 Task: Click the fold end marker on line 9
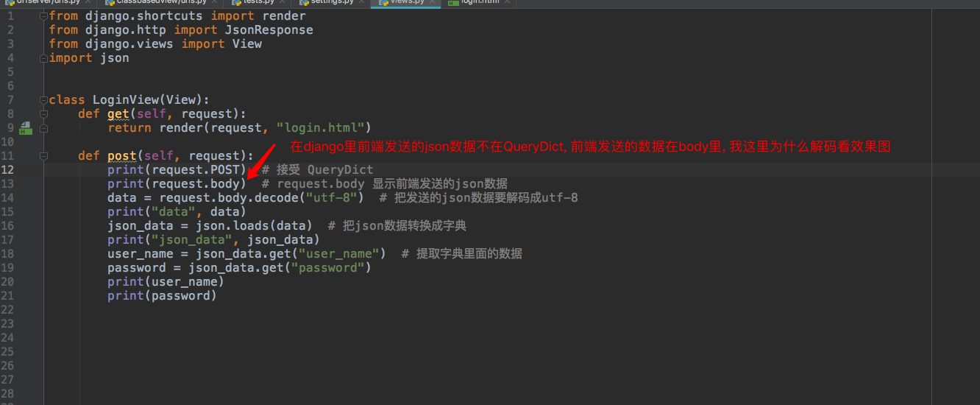pyautogui.click(x=44, y=127)
